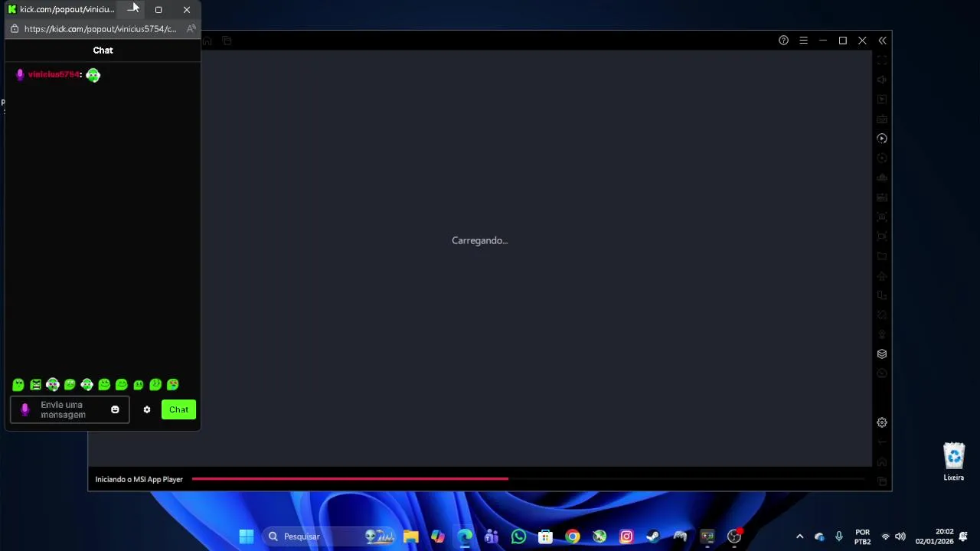Open File Explorer from the taskbar

pos(411,536)
